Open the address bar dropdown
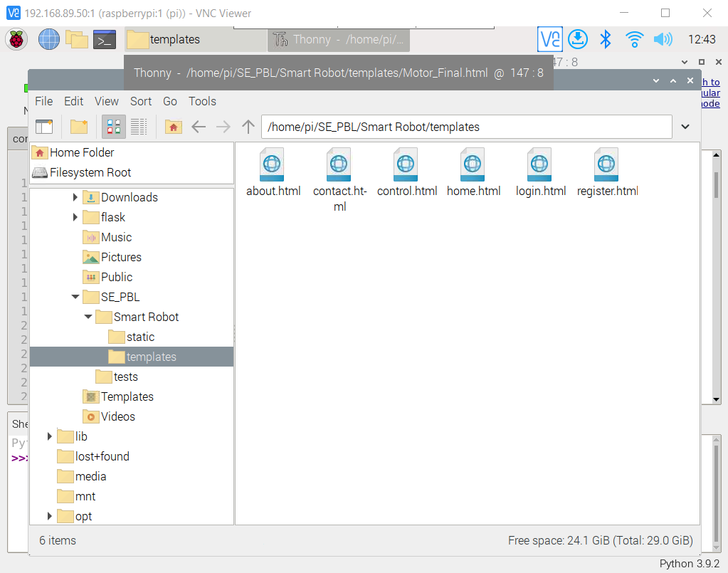728x573 pixels. tap(685, 126)
